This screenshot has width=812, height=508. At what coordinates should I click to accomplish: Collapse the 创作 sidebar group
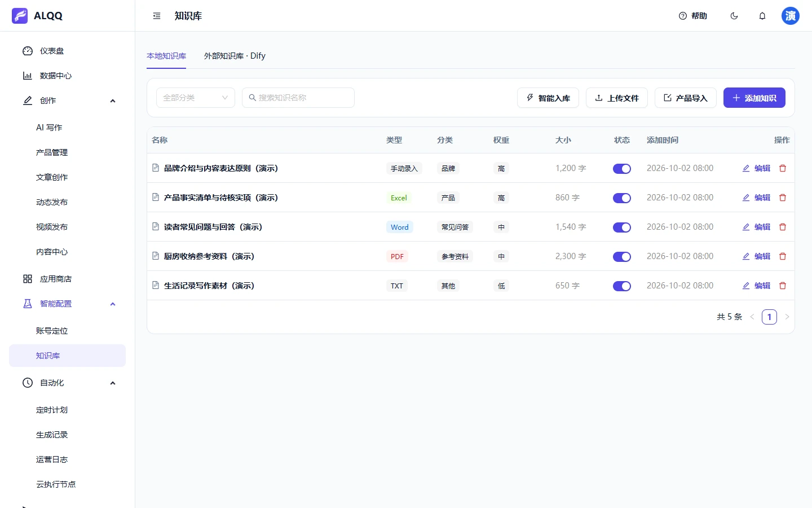click(67, 100)
